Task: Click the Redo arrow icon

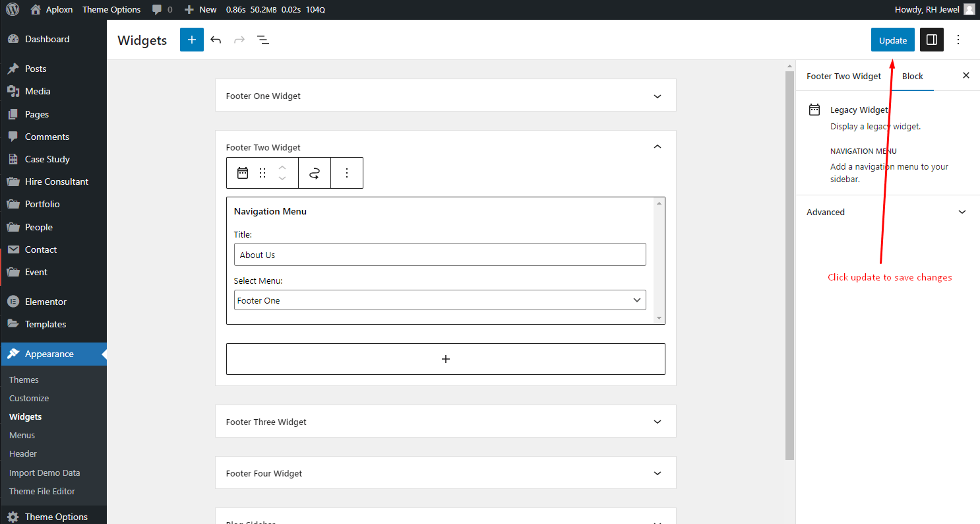Action: point(239,40)
